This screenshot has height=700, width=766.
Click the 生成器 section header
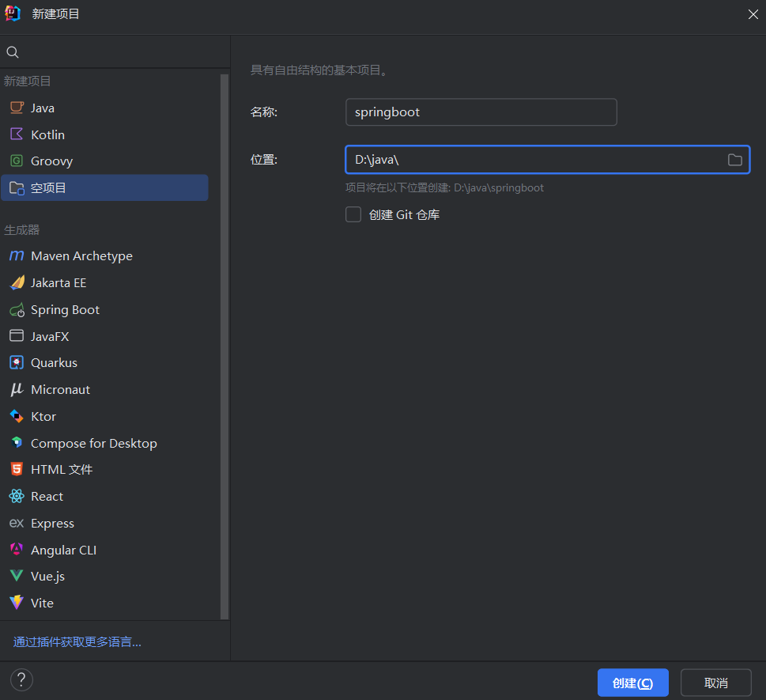pyautogui.click(x=21, y=229)
